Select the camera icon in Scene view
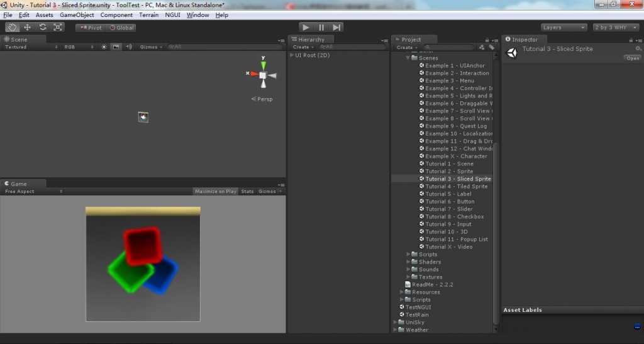This screenshot has height=344, width=644. (x=143, y=117)
